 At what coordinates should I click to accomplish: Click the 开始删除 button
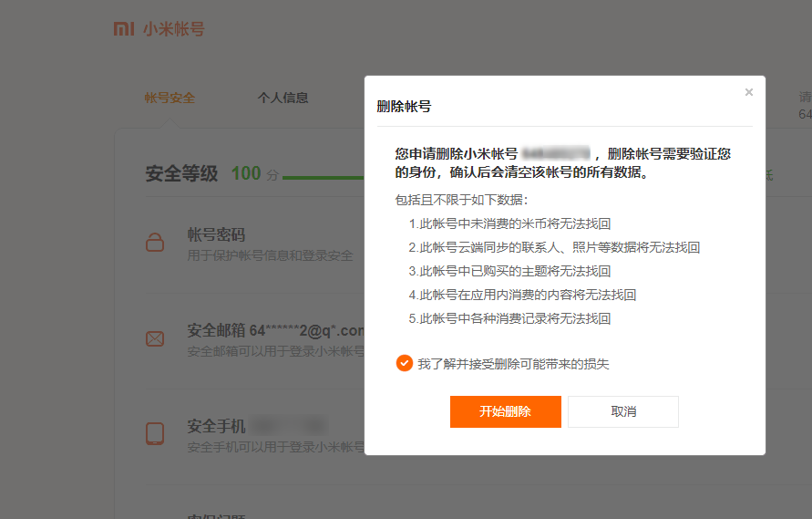pos(506,411)
